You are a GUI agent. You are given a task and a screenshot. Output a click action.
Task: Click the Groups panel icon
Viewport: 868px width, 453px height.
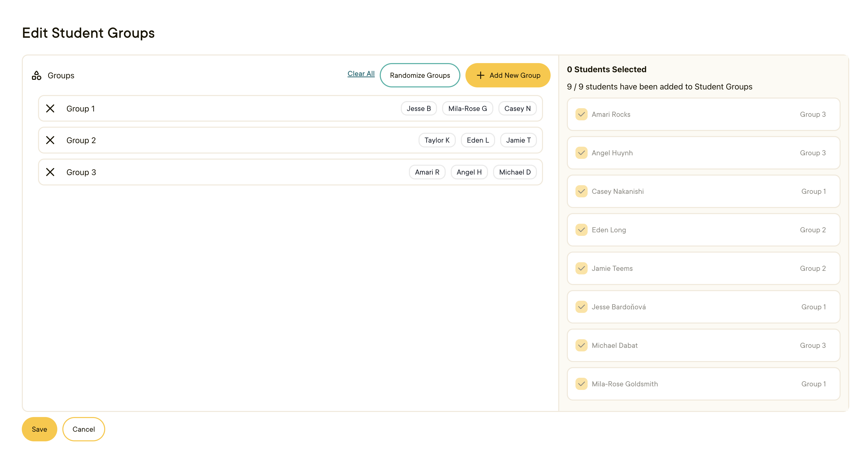(x=37, y=75)
